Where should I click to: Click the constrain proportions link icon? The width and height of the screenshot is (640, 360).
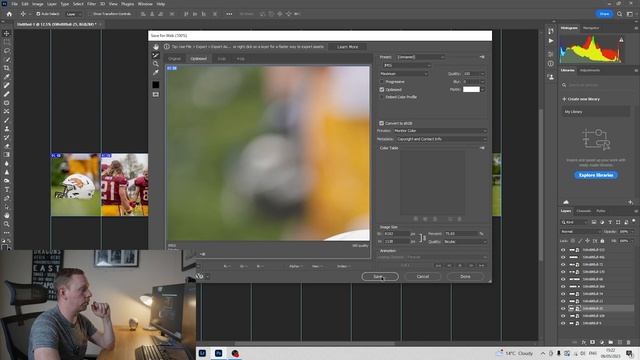[x=423, y=238]
